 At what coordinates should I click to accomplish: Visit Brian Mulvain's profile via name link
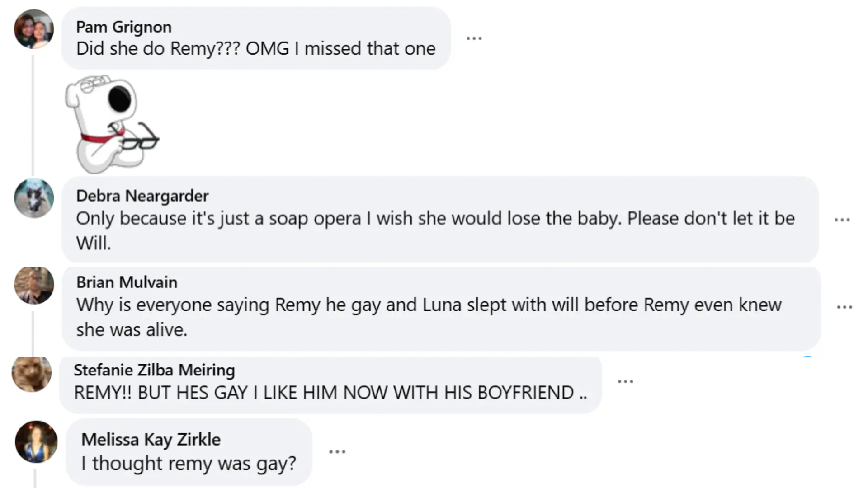[127, 282]
